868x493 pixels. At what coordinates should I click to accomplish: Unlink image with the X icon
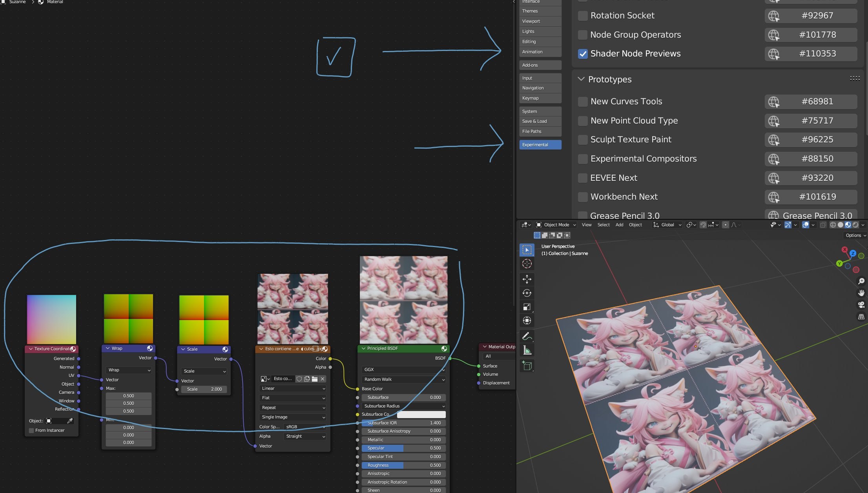pos(323,379)
